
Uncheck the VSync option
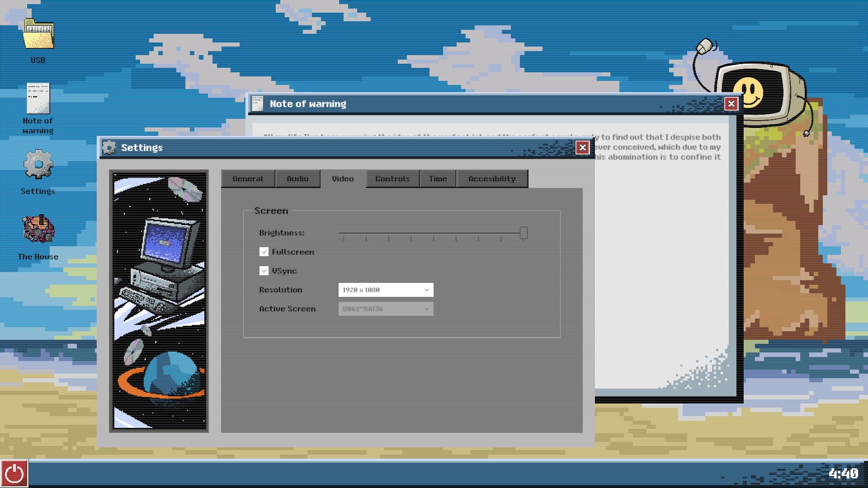click(264, 271)
